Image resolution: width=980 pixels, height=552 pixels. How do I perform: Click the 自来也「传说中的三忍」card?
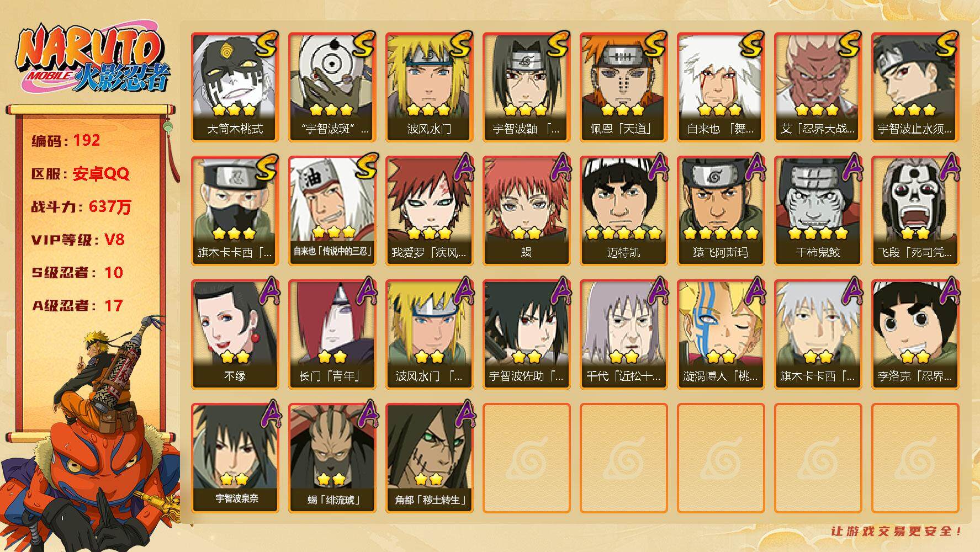point(332,211)
